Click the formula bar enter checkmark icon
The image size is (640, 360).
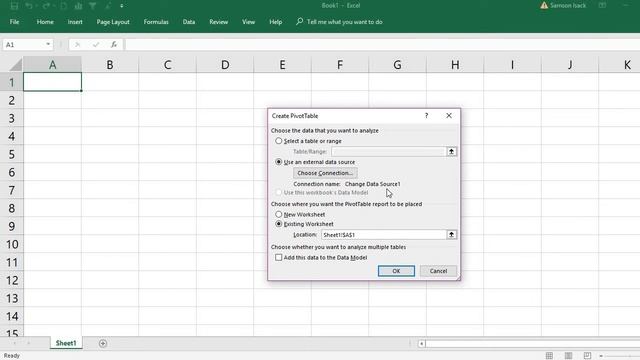pyautogui.click(x=96, y=44)
